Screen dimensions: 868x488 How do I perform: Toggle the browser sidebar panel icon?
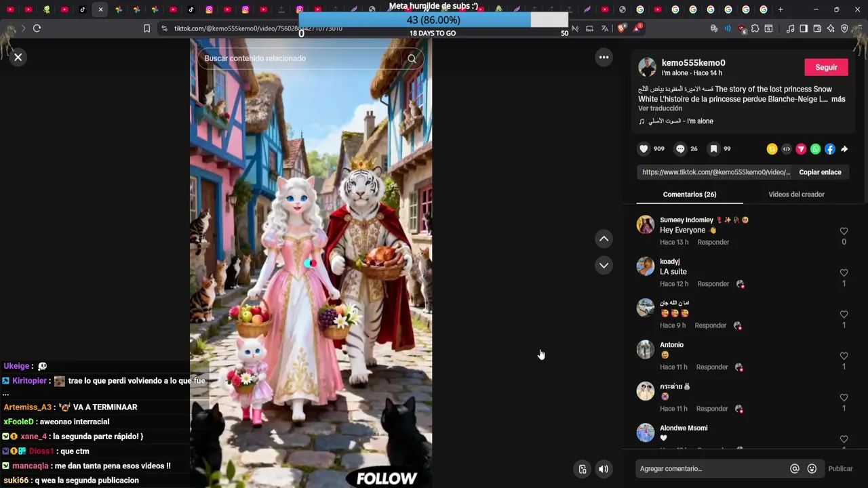pos(804,28)
